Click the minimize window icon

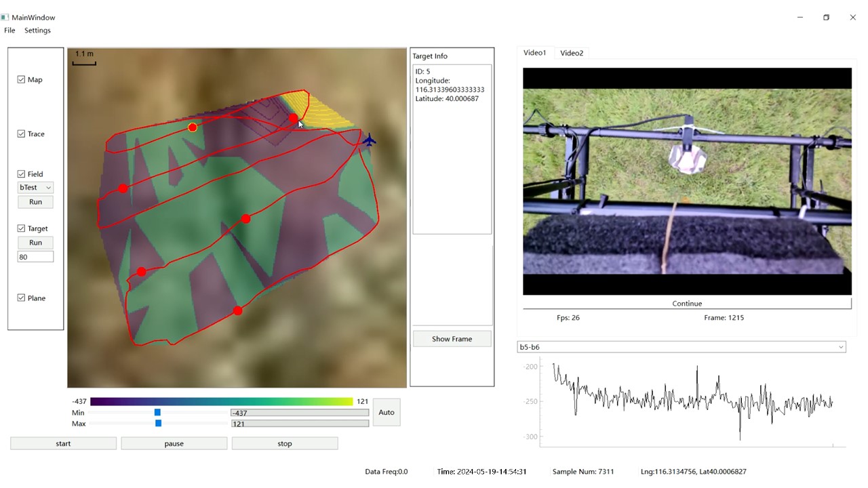tap(801, 18)
